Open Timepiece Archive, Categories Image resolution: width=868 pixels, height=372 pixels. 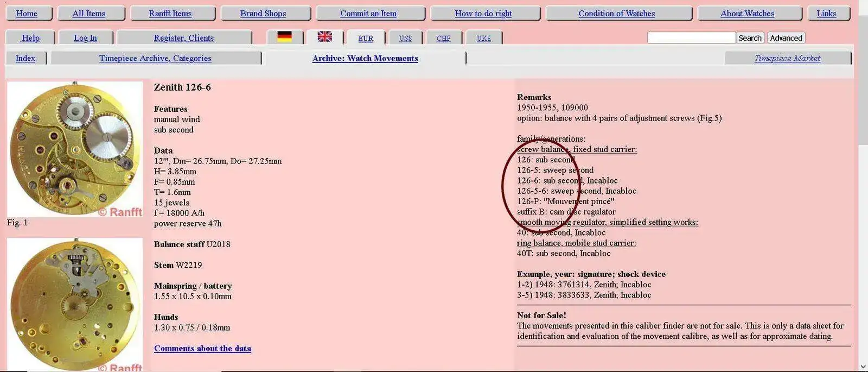coord(155,58)
